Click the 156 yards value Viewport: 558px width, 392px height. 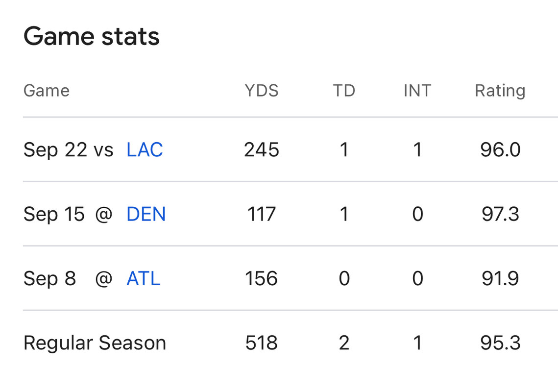tap(262, 279)
